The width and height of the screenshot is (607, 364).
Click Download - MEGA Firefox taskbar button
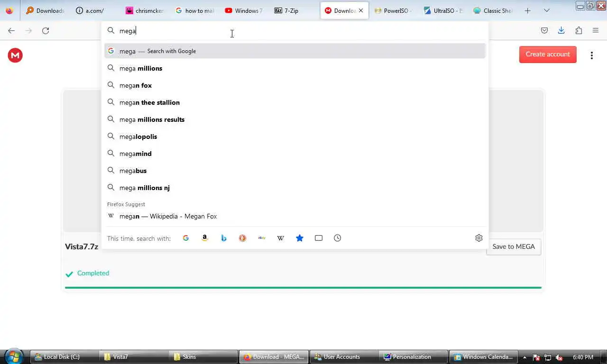[274, 357]
